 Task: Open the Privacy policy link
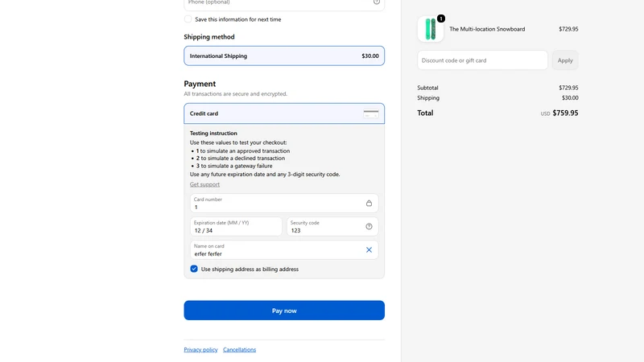pos(200,350)
